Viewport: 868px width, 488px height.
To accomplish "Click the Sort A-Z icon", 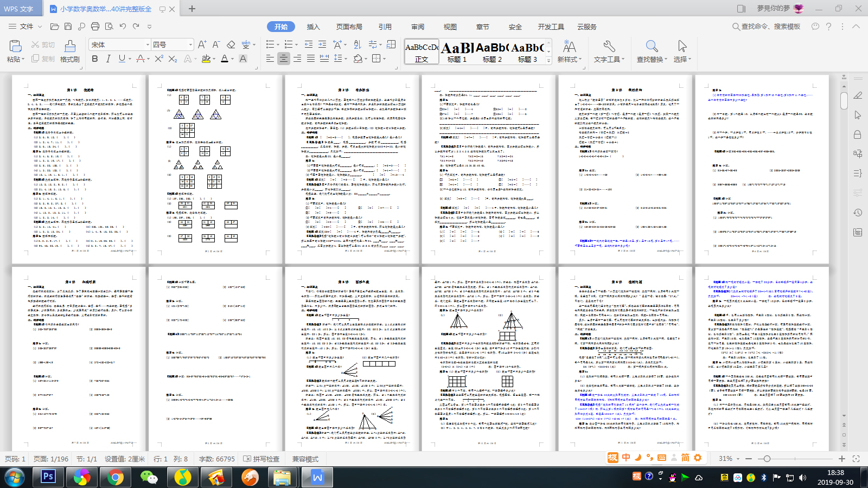I will pyautogui.click(x=357, y=44).
